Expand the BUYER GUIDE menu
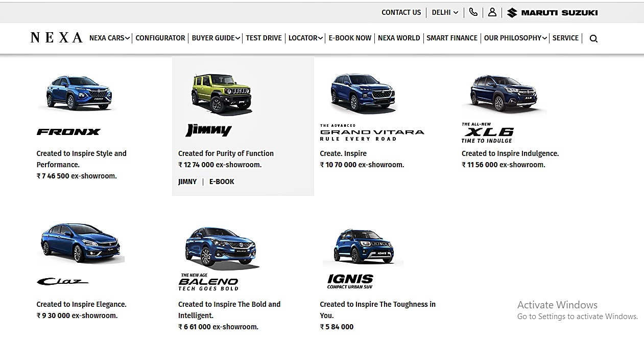This screenshot has height=338, width=644. pyautogui.click(x=216, y=38)
